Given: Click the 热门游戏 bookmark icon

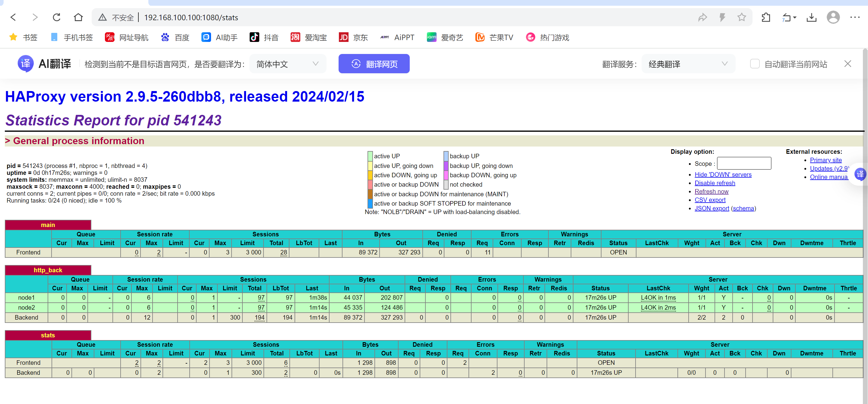Looking at the screenshot, I should point(530,37).
